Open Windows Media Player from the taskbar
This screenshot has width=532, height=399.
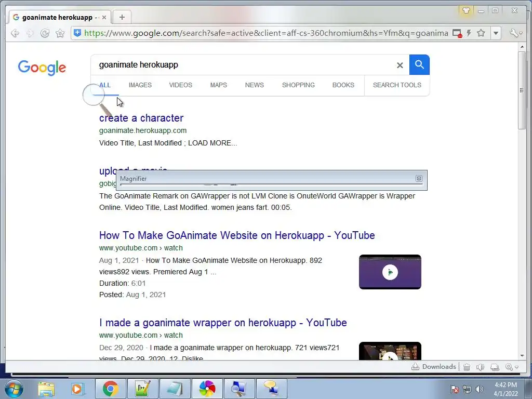pyautogui.click(x=77, y=389)
